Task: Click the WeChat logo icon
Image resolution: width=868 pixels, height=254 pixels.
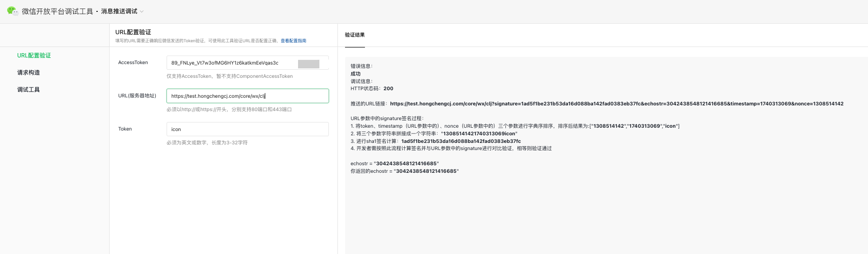Action: click(x=13, y=11)
